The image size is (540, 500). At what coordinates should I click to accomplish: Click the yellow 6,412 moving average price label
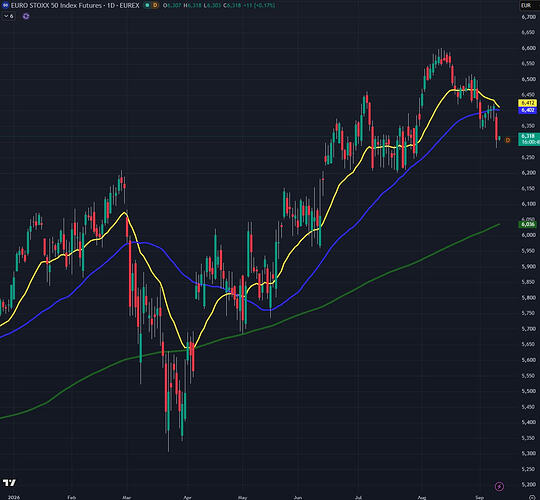click(528, 103)
